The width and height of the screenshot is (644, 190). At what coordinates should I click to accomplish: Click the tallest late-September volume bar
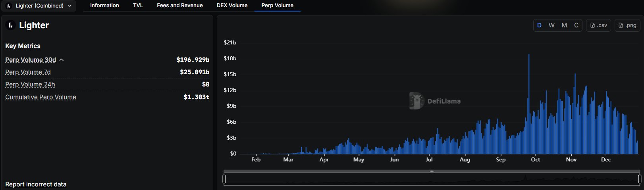click(529, 104)
